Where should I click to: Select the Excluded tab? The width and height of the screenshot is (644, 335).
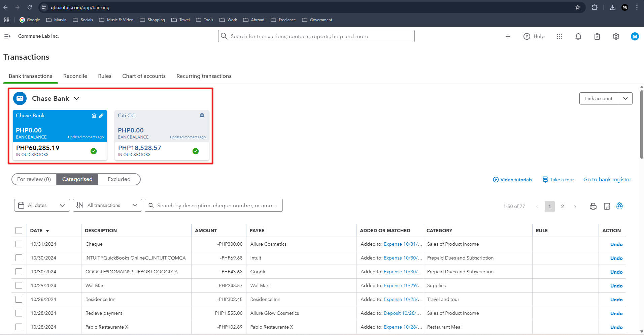[x=119, y=179]
